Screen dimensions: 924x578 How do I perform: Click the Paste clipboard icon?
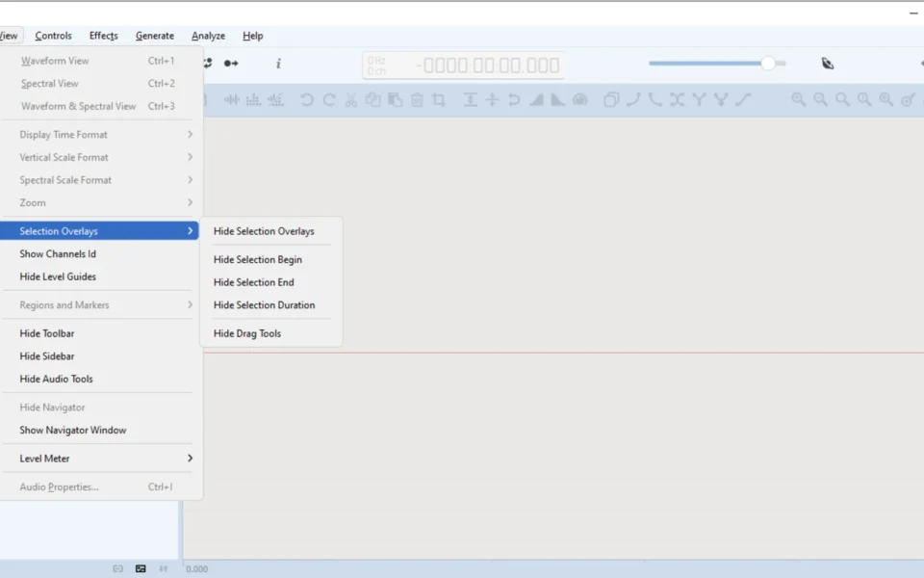(x=395, y=99)
